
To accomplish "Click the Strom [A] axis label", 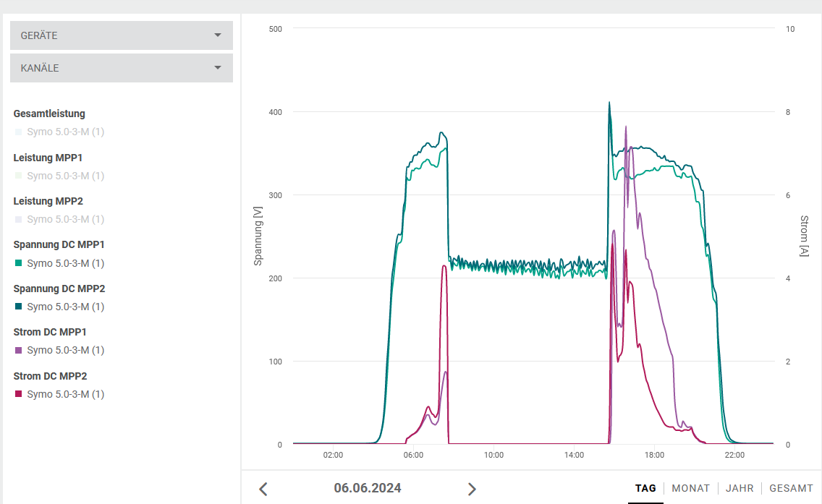I will (x=804, y=236).
